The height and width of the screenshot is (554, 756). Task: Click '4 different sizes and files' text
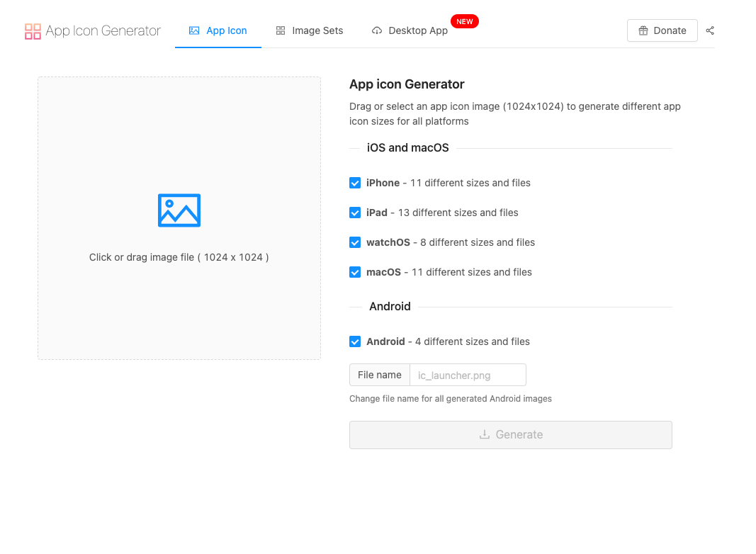(473, 342)
